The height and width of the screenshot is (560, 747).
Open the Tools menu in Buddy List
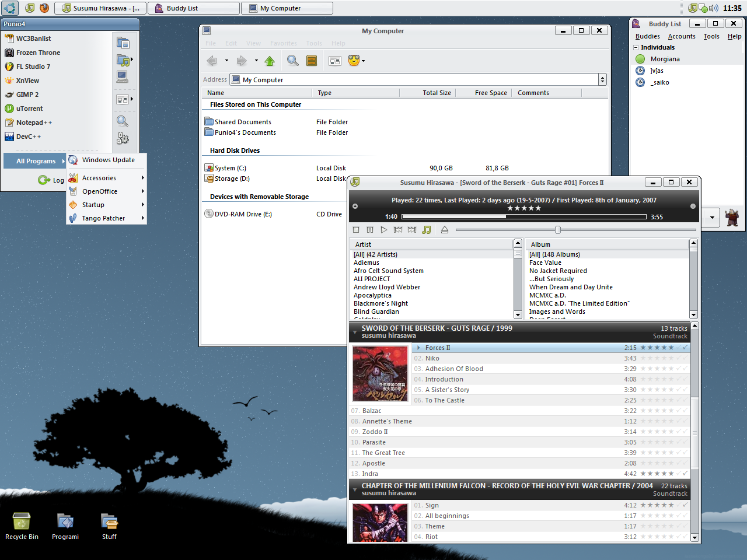pos(711,36)
